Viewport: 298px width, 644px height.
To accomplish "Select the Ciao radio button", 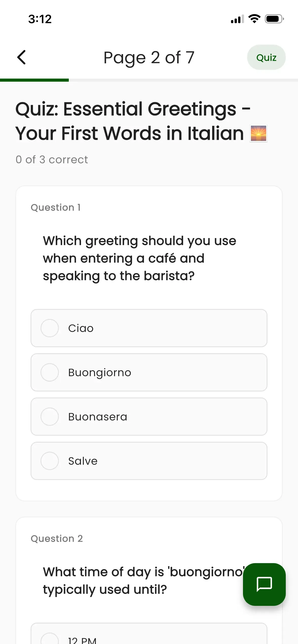I will (x=50, y=328).
